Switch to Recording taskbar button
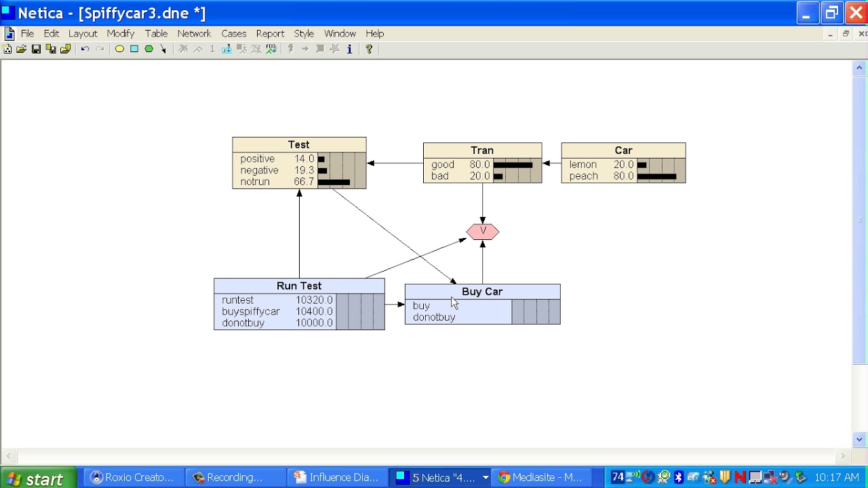This screenshot has width=868, height=488. [235, 477]
